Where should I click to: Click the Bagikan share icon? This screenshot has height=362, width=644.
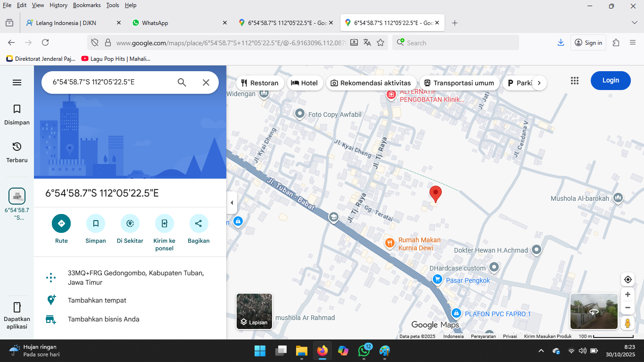tap(198, 223)
